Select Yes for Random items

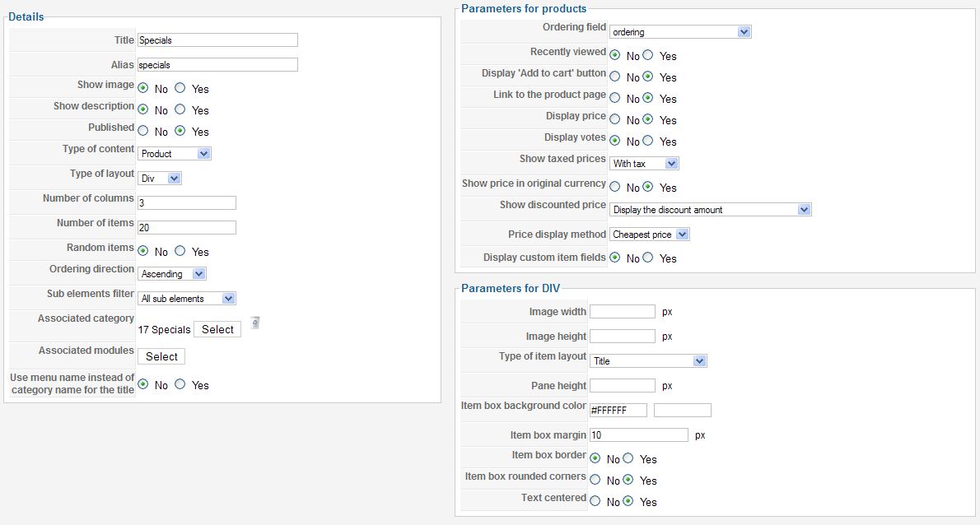pyautogui.click(x=180, y=251)
